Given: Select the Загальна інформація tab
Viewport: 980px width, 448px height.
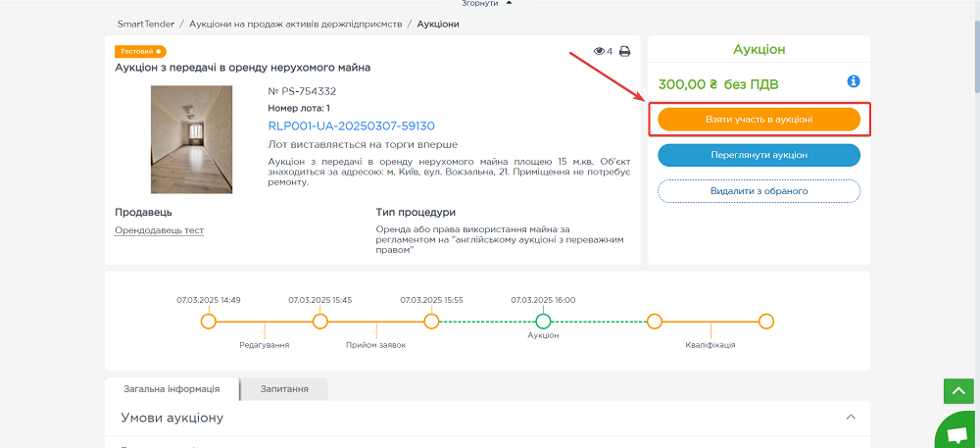Looking at the screenshot, I should pos(171,389).
